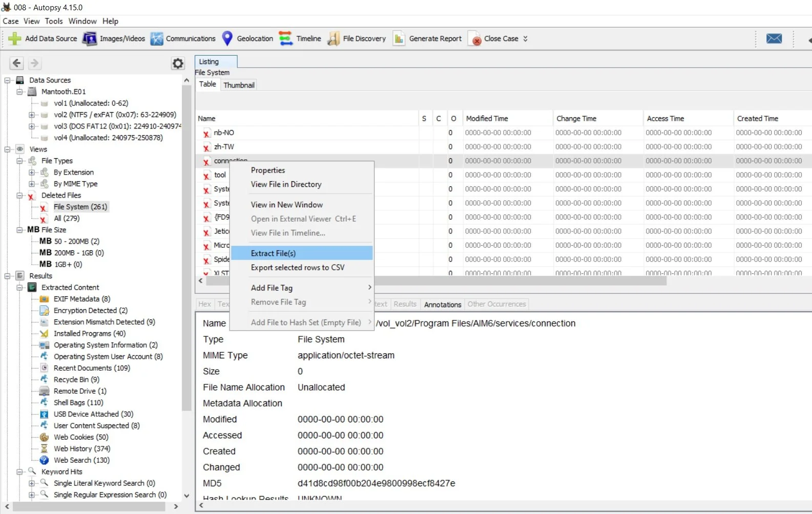Open the Timeline tool icon
This screenshot has width=812, height=514.
[x=286, y=38]
